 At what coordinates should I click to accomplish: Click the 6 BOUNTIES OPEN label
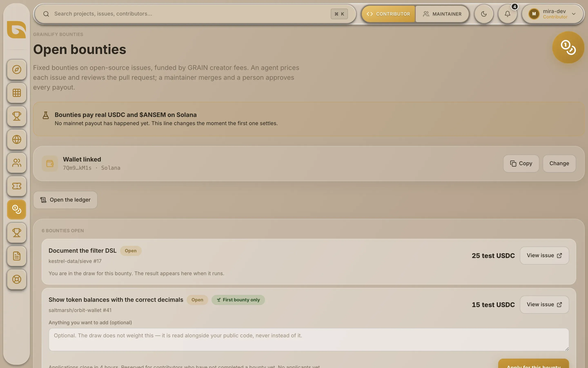pyautogui.click(x=63, y=230)
